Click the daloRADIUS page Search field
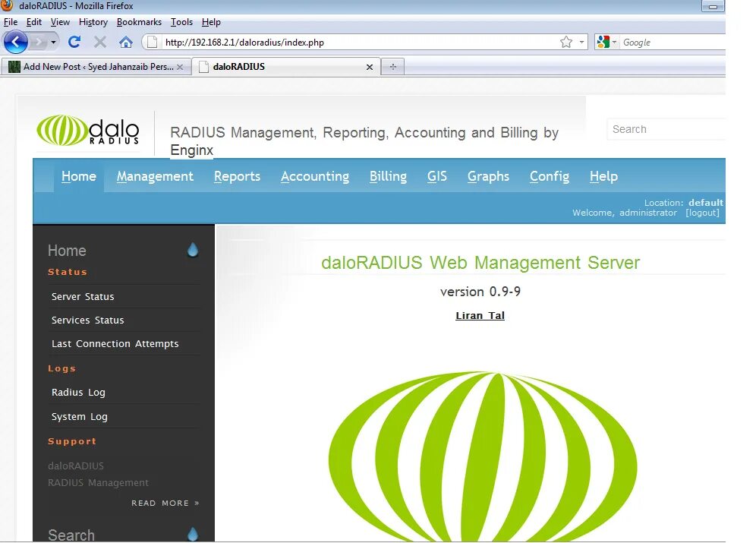The height and width of the screenshot is (543, 756). click(x=666, y=129)
